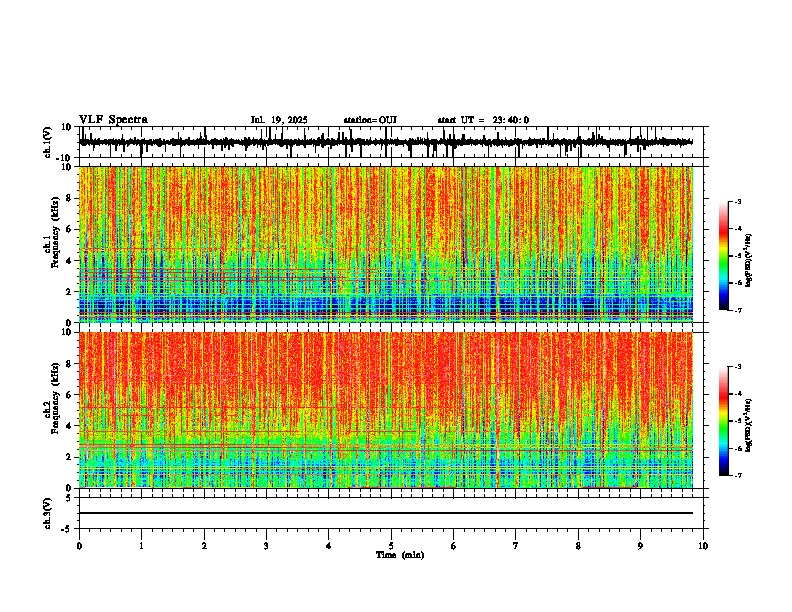The width and height of the screenshot is (792, 612).
Task: Click the ch.3(V) axis label
Action: point(47,513)
